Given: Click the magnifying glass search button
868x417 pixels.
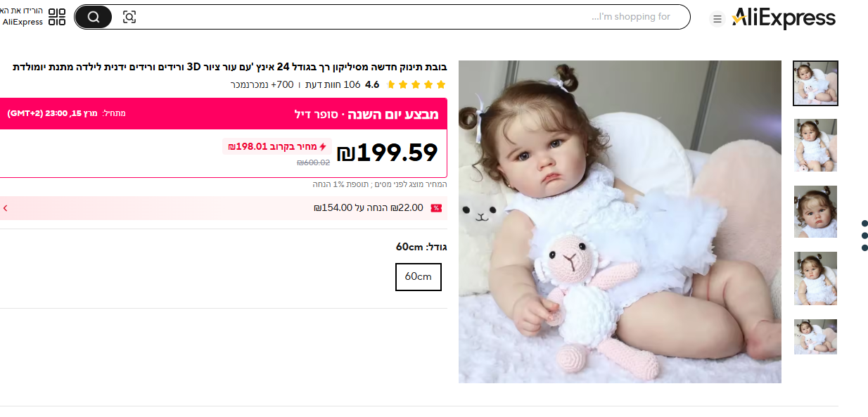Looking at the screenshot, I should tap(94, 17).
